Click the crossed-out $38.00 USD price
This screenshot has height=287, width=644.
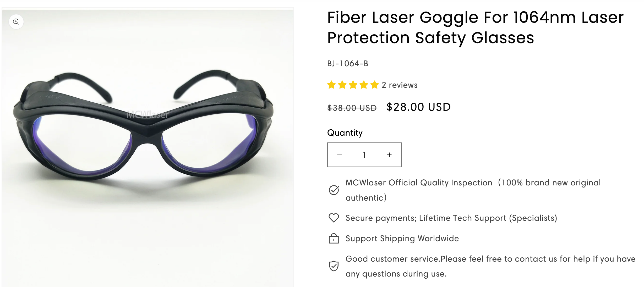[x=351, y=107]
